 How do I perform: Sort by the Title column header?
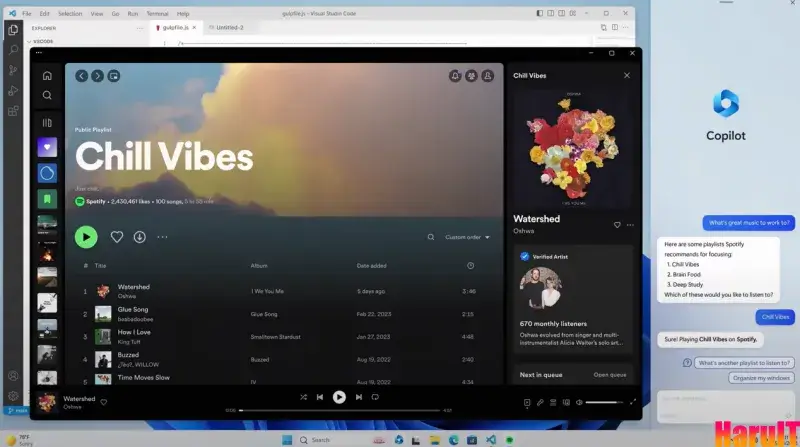101,266
